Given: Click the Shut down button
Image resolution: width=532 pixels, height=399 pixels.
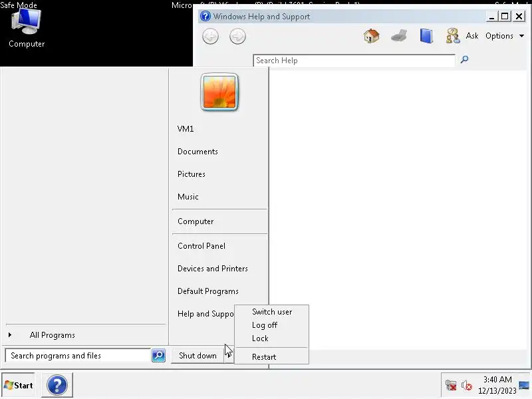Looking at the screenshot, I should tap(198, 356).
